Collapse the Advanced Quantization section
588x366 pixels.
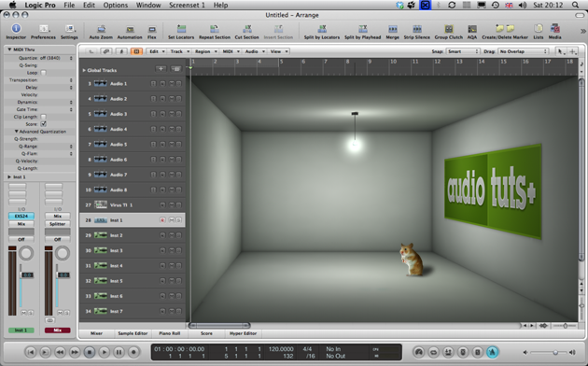pyautogui.click(x=17, y=132)
